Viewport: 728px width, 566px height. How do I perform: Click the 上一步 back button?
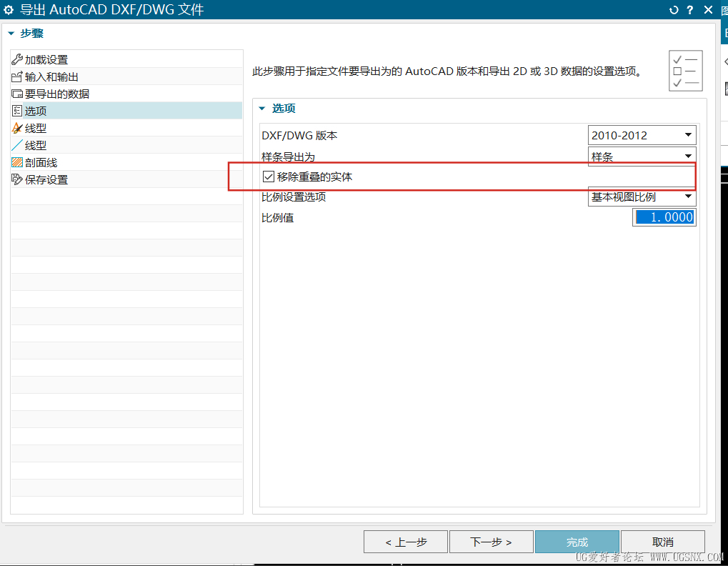pyautogui.click(x=406, y=542)
